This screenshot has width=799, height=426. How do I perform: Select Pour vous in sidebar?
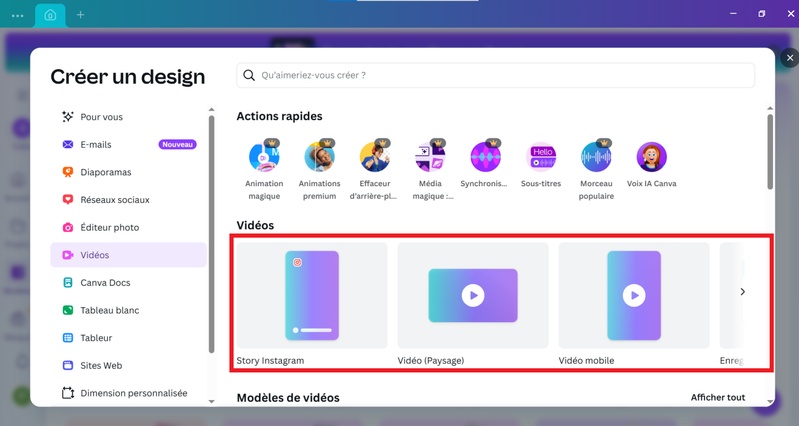pos(128,117)
